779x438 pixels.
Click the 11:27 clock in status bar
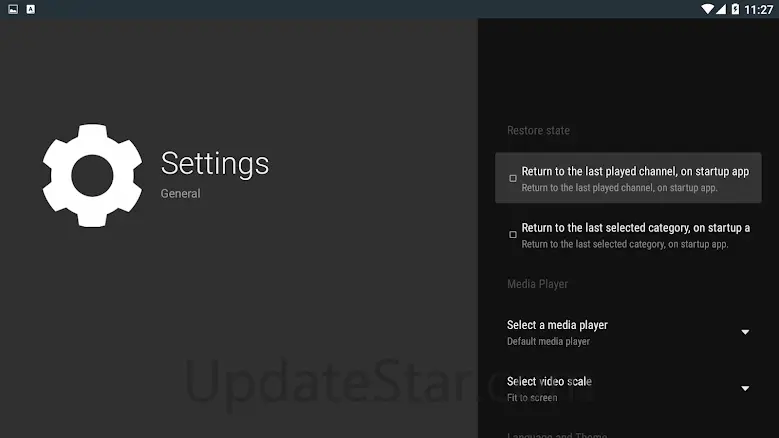[758, 9]
